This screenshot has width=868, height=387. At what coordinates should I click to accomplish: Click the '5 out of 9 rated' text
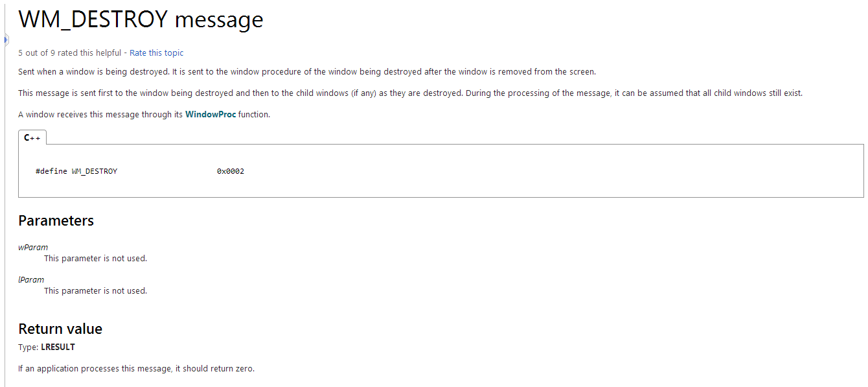(x=70, y=53)
